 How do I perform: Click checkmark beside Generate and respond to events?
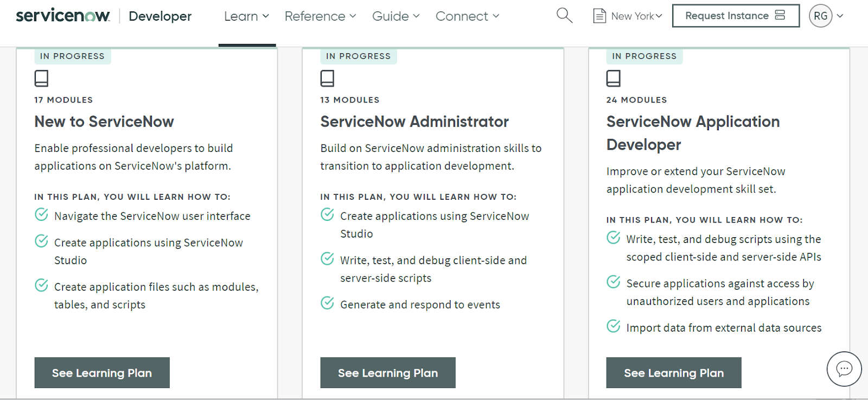[x=327, y=303]
